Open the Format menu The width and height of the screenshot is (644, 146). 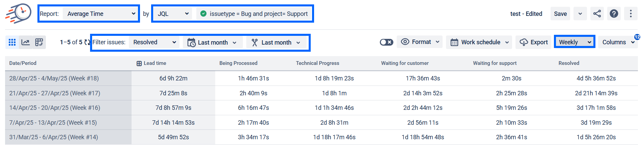420,42
